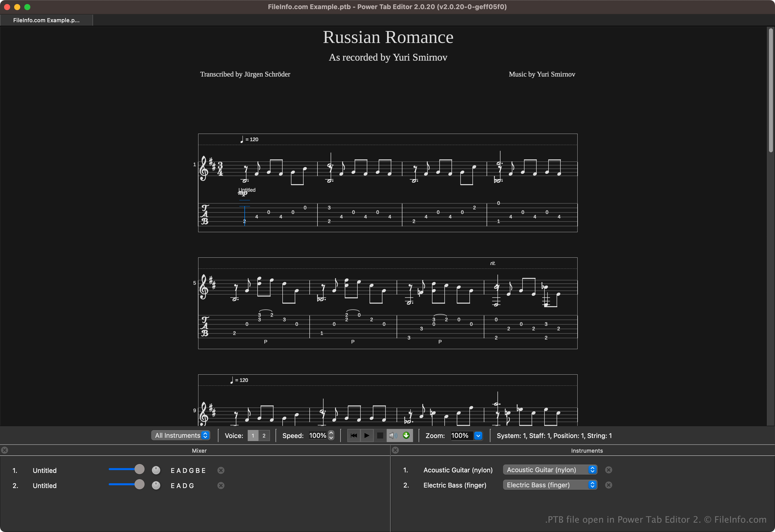775x532 pixels.
Task: Click measure number 5 label
Action: [194, 283]
